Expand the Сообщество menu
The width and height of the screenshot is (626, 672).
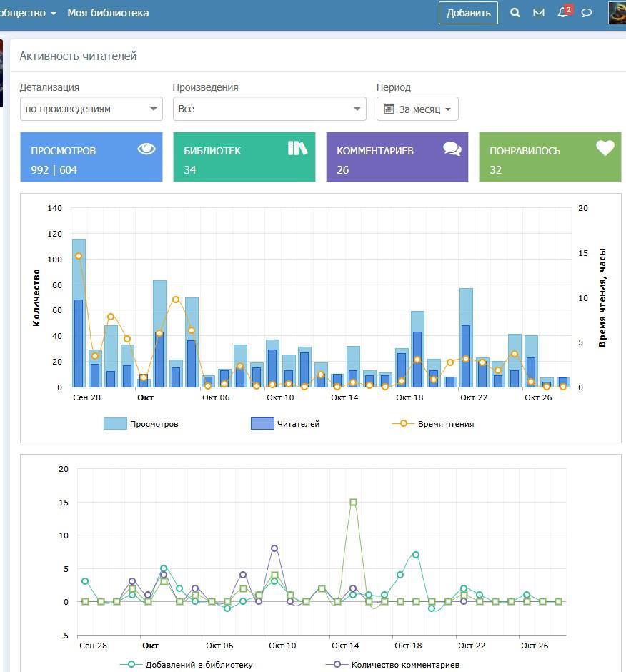(27, 13)
